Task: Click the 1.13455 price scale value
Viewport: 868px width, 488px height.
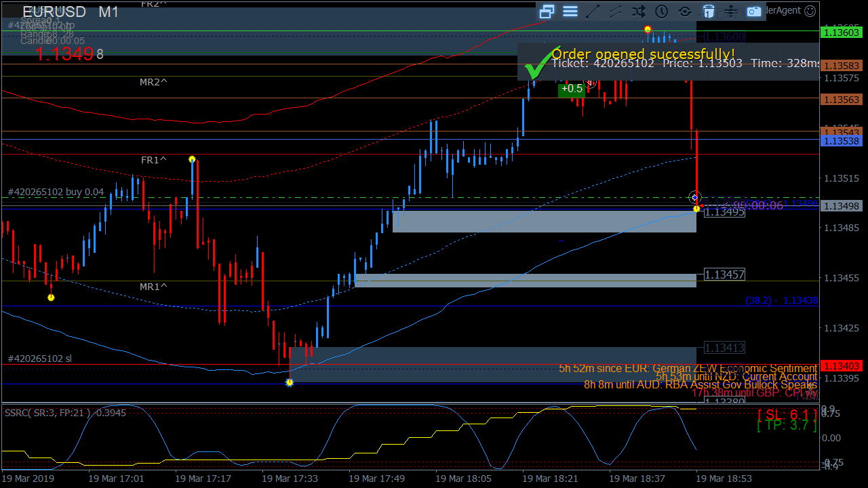Action: click(x=842, y=278)
